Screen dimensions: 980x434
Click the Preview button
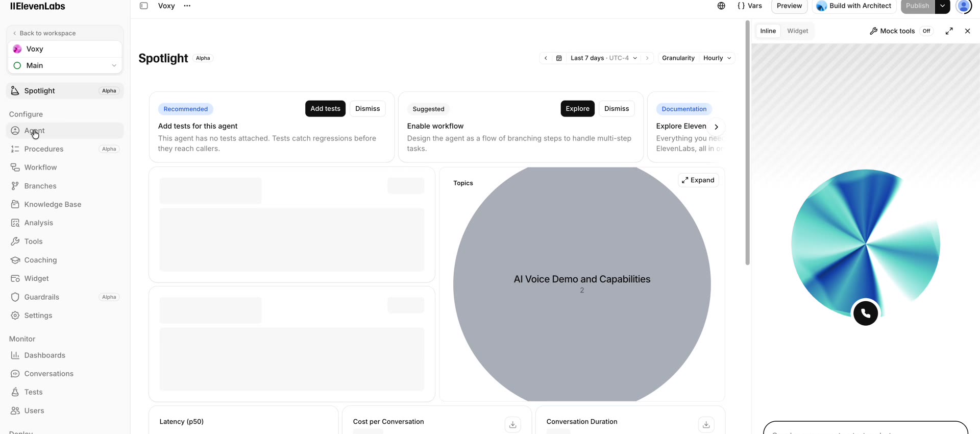tap(789, 6)
